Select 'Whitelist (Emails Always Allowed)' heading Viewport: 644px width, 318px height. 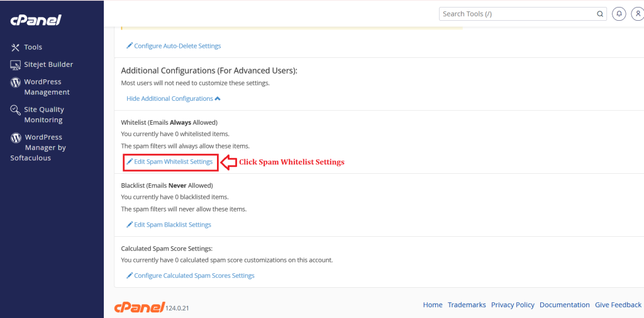169,123
